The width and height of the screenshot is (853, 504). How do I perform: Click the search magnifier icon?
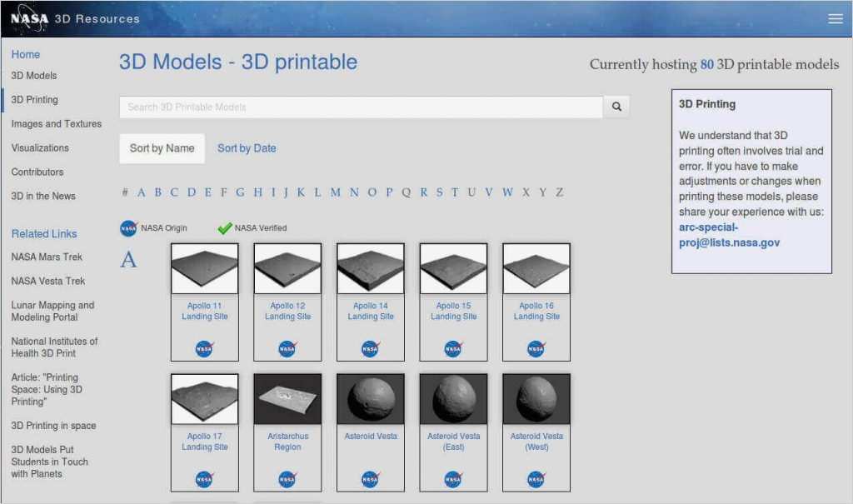pos(616,107)
